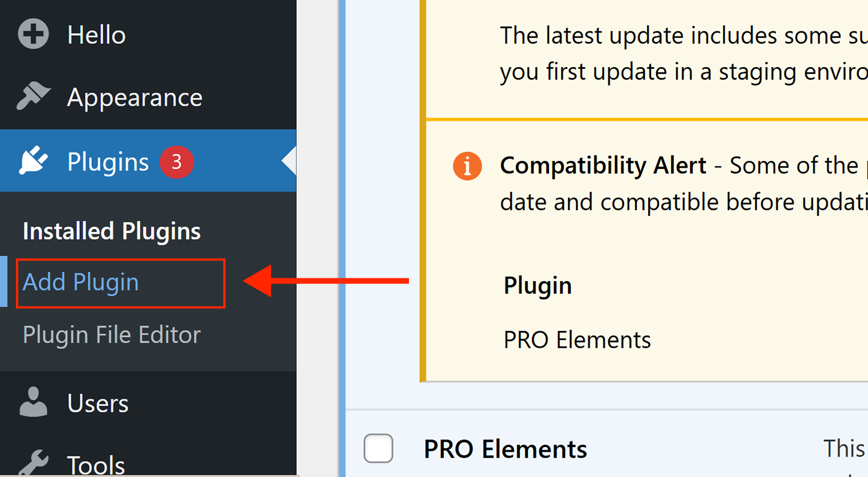
Task: Click the Plugins plug icon
Action: point(34,161)
